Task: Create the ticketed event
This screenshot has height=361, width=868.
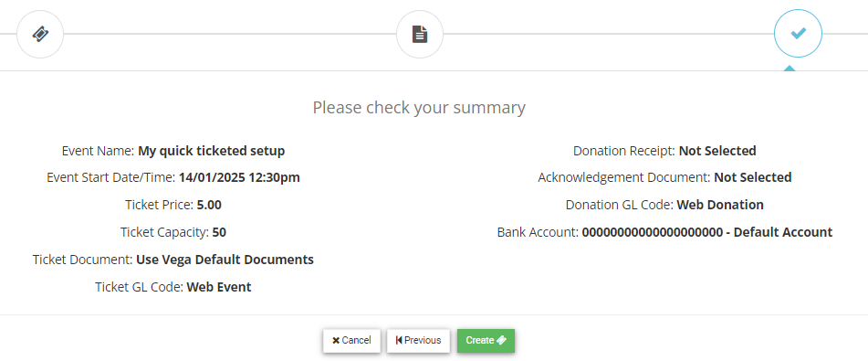Action: [x=486, y=341]
